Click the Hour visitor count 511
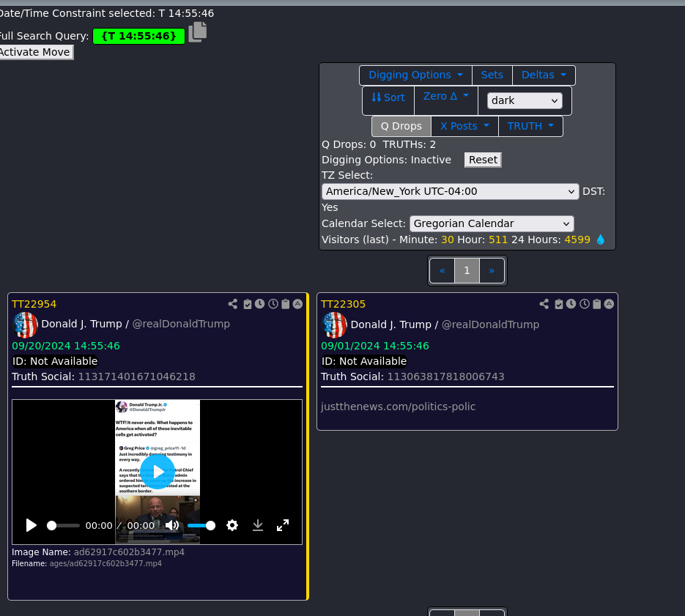The height and width of the screenshot is (616, 685). click(x=498, y=240)
